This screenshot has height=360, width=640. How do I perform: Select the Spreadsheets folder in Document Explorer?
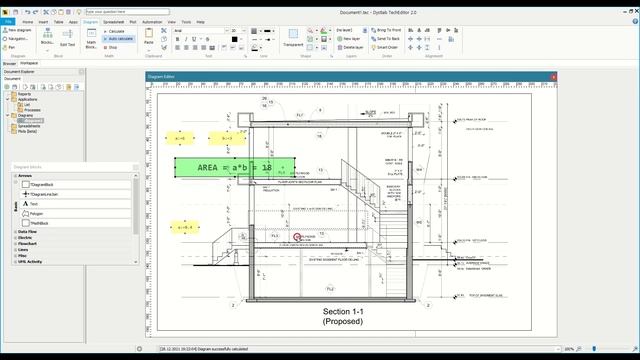pos(26,126)
